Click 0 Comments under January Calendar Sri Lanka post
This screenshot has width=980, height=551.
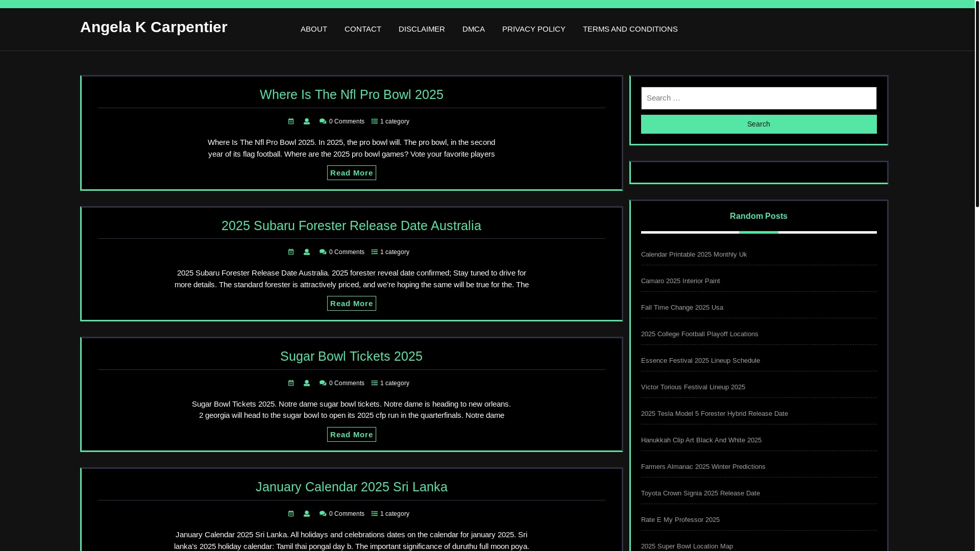tap(347, 514)
